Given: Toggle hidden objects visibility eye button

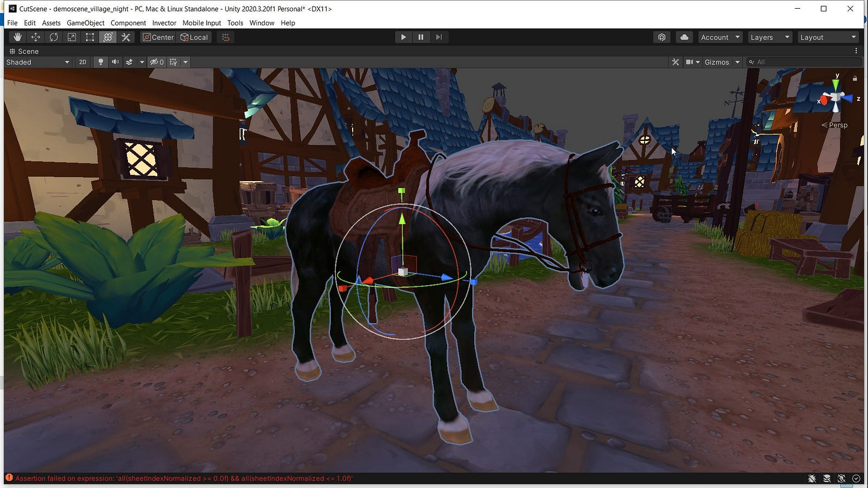Looking at the screenshot, I should (x=157, y=62).
